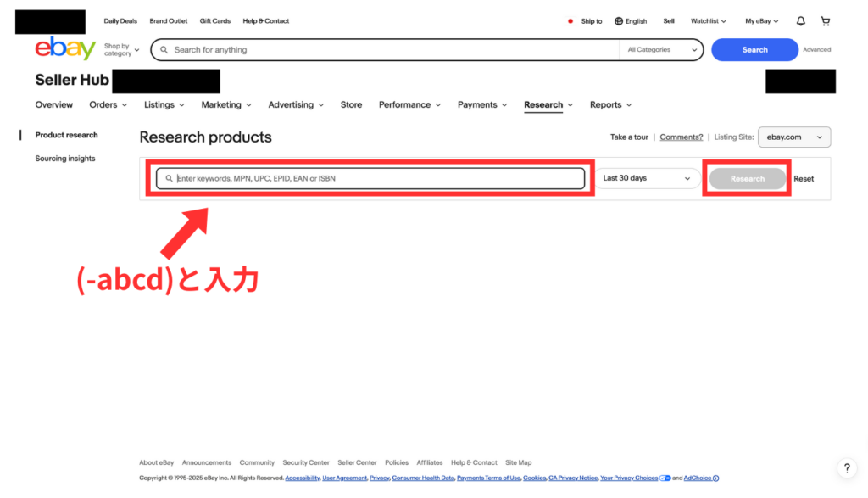Select Sourcing insights in the sidebar
Screen dimensions: 868x498
(x=65, y=159)
